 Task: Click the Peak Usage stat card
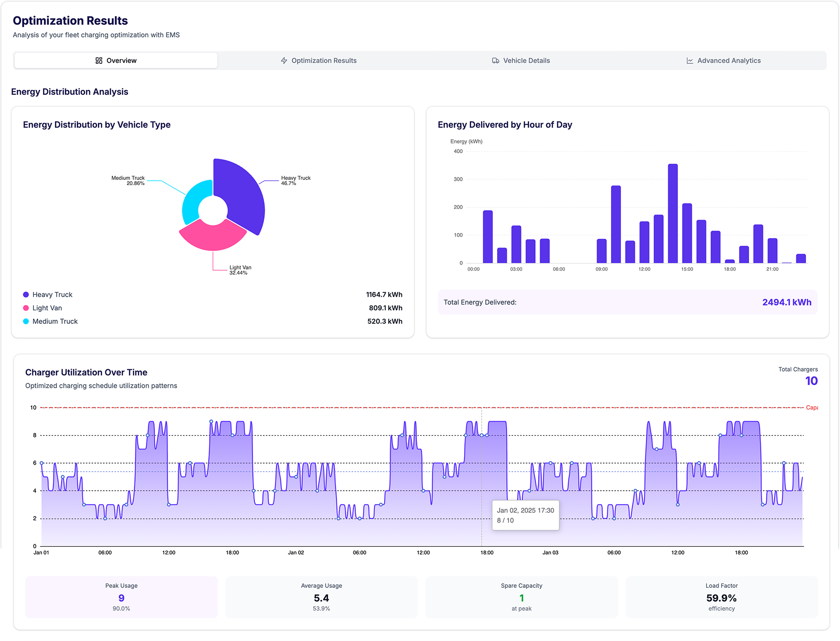click(x=121, y=597)
